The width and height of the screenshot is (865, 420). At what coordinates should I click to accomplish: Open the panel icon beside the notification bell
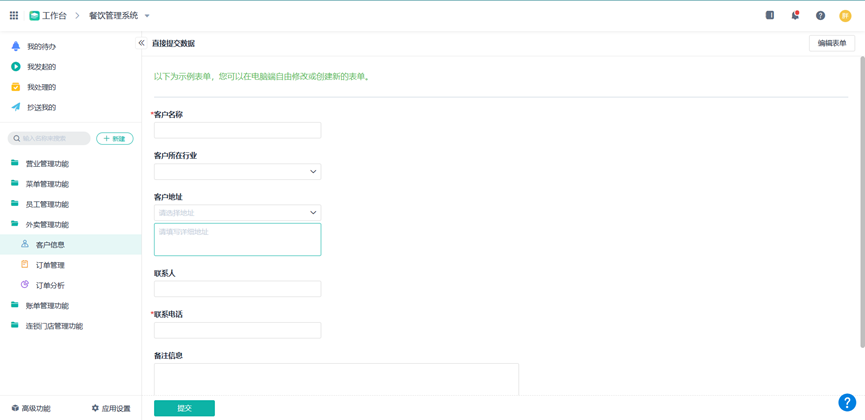click(x=770, y=15)
